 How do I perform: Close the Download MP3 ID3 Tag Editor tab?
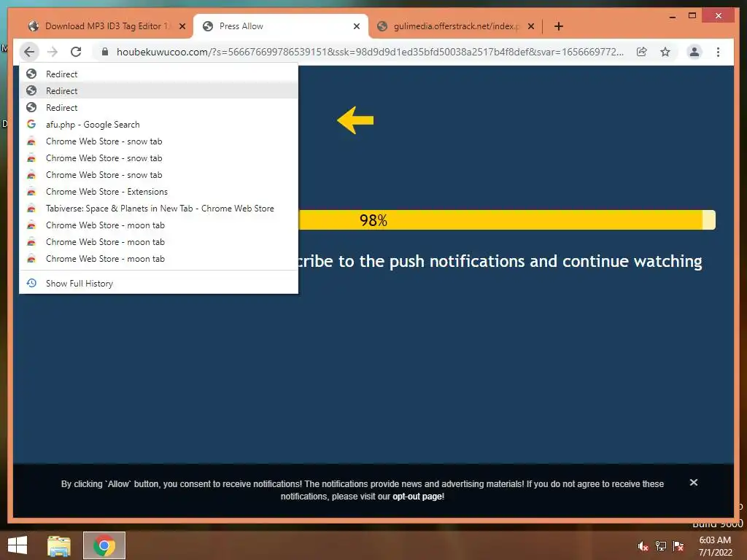click(182, 26)
